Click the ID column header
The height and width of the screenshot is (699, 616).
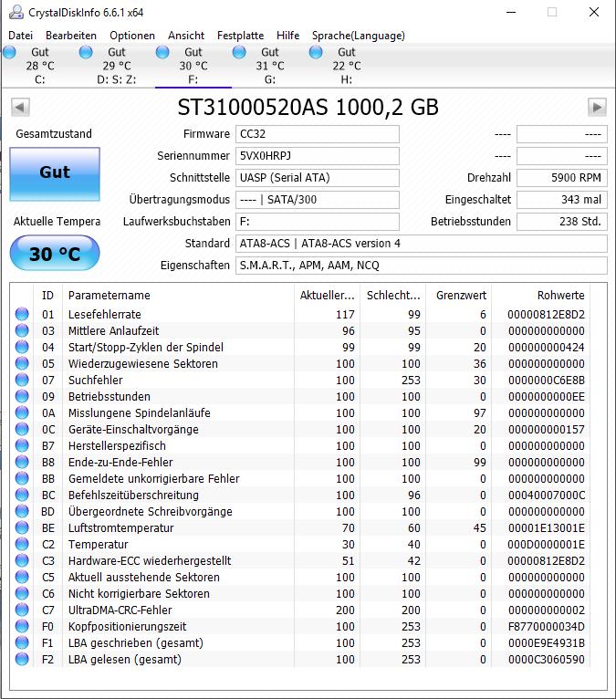pos(48,295)
